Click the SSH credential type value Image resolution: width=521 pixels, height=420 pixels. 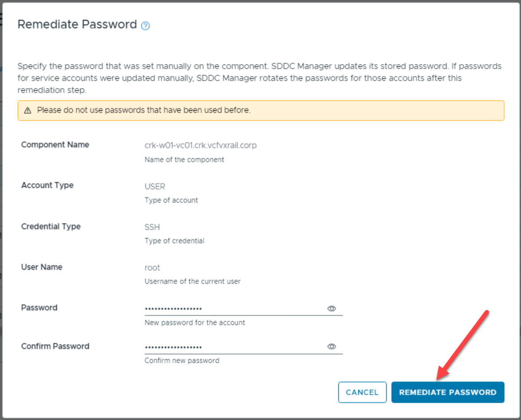click(152, 227)
